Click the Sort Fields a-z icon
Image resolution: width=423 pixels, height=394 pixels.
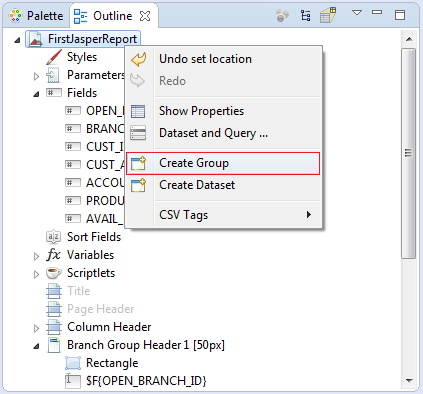coord(53,237)
